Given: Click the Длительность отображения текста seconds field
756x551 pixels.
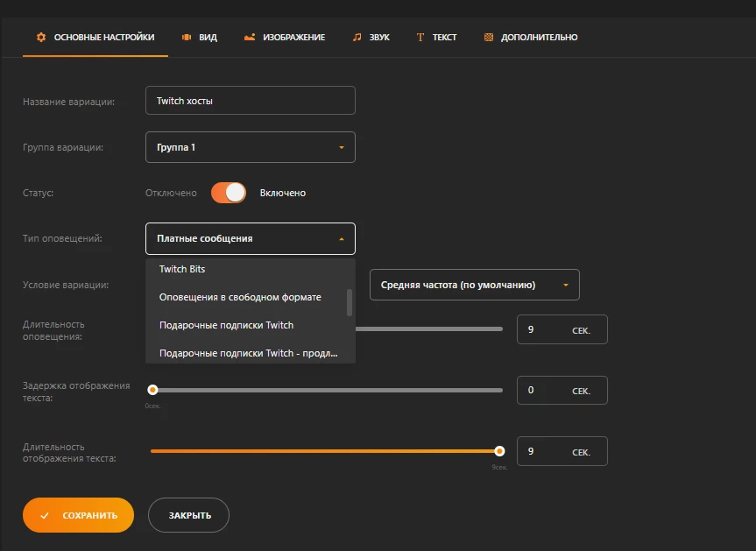Looking at the screenshot, I should coord(562,451).
